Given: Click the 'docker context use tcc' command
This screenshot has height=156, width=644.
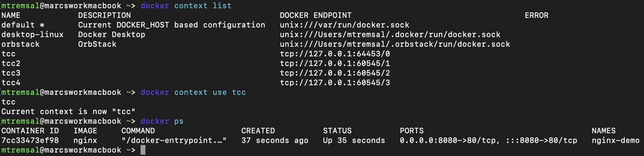Looking at the screenshot, I should coord(193,92).
